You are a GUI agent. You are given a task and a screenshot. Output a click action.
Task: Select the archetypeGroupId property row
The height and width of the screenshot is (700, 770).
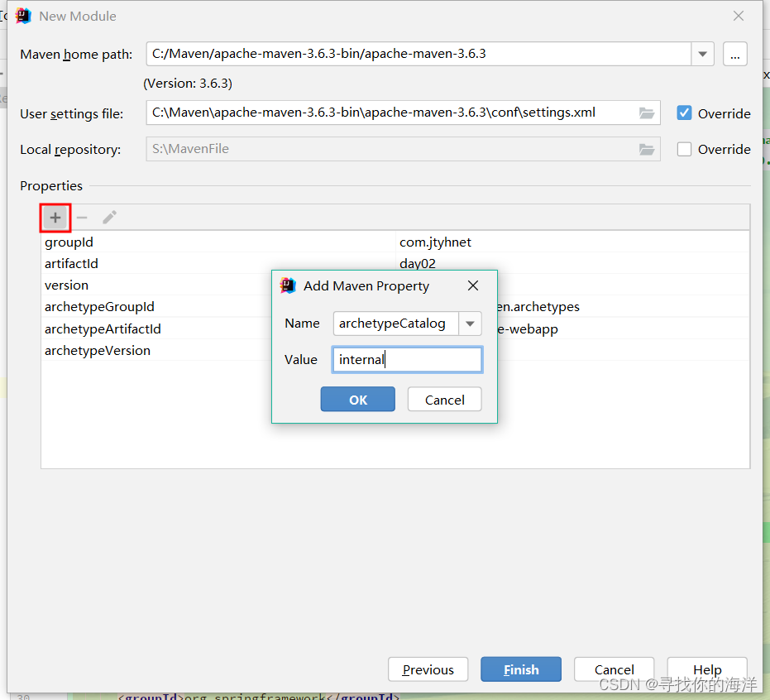(x=395, y=306)
